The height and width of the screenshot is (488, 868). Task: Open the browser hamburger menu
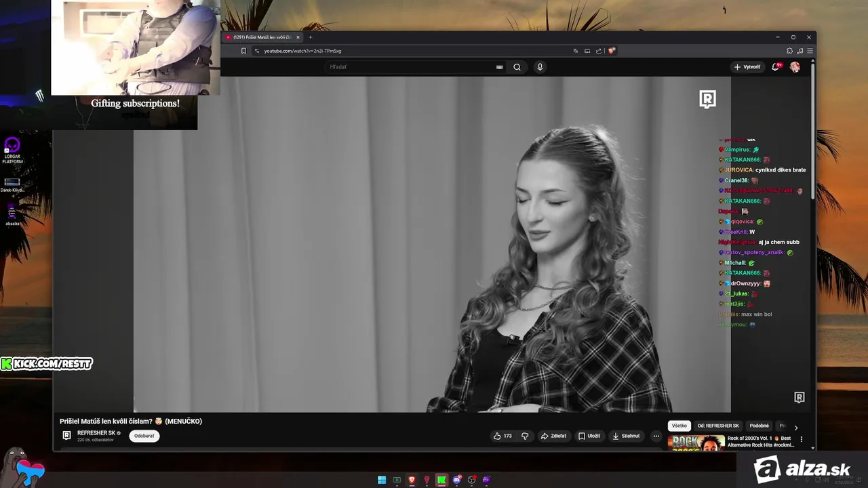point(810,51)
